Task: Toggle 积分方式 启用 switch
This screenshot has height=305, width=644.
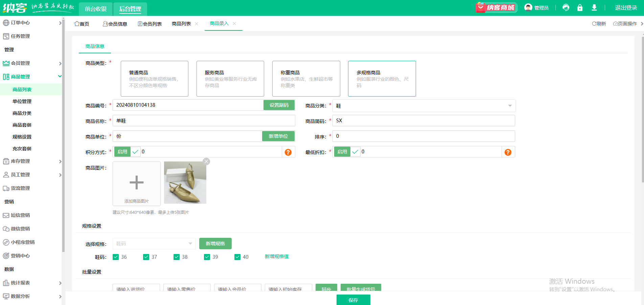Action: (127, 152)
